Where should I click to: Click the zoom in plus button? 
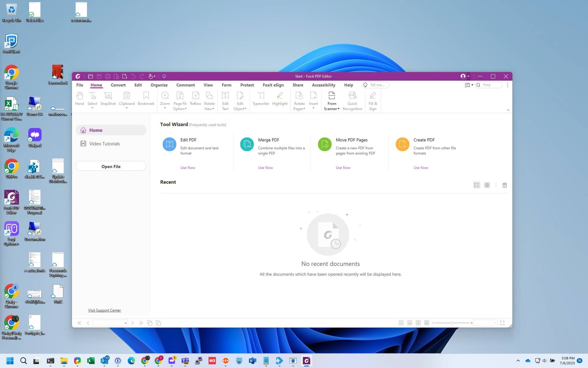[472, 323]
